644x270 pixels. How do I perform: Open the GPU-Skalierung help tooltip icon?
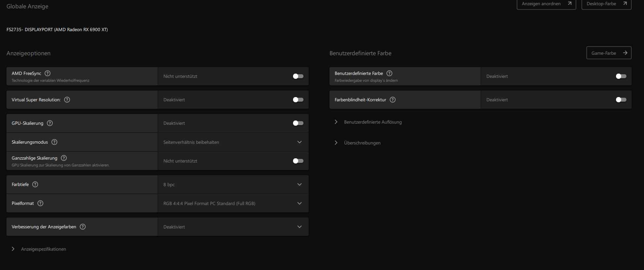coord(50,123)
